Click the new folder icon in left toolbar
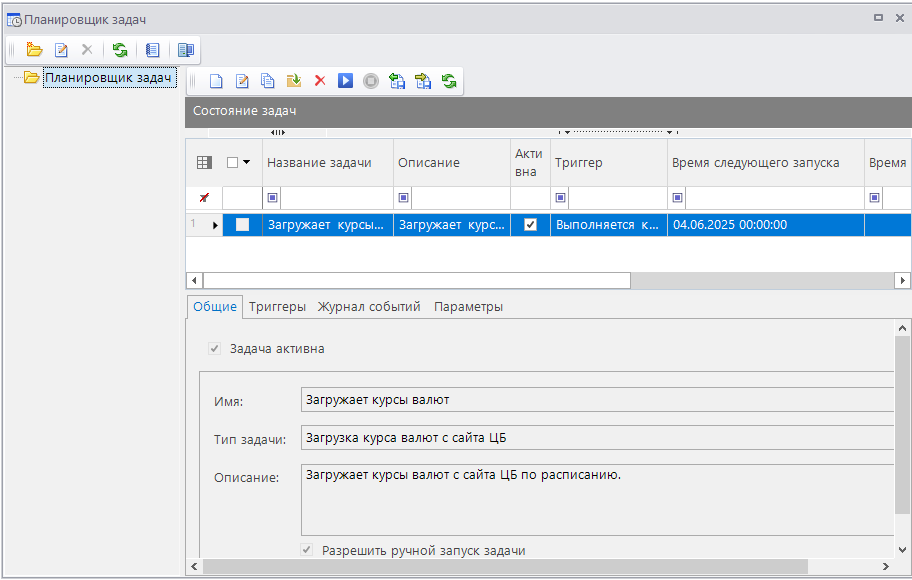This screenshot has width=912, height=580. coord(35,49)
